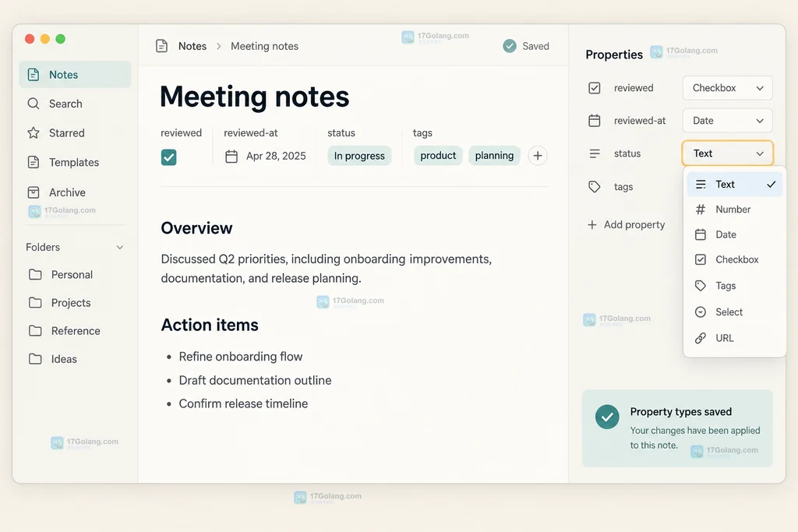Open the reviewed-at Date type dropdown
The width and height of the screenshot is (798, 532).
click(x=727, y=121)
